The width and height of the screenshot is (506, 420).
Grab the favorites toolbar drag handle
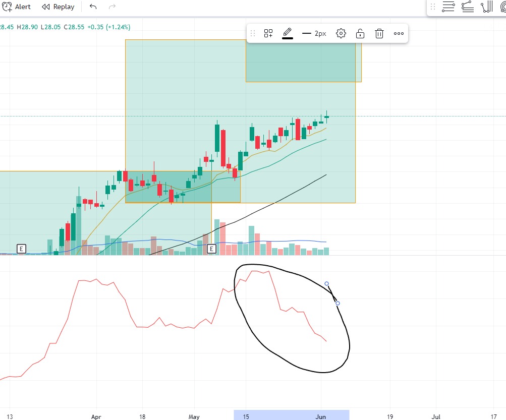click(x=433, y=7)
